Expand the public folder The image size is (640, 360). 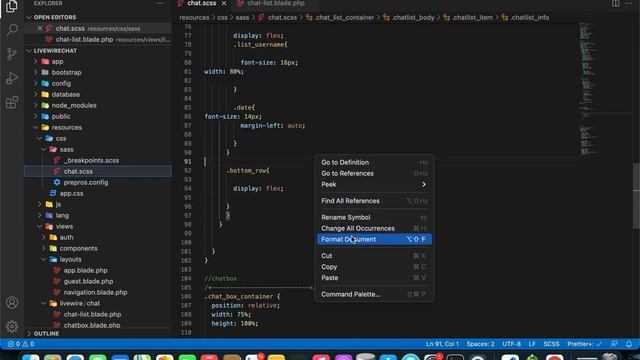point(61,117)
